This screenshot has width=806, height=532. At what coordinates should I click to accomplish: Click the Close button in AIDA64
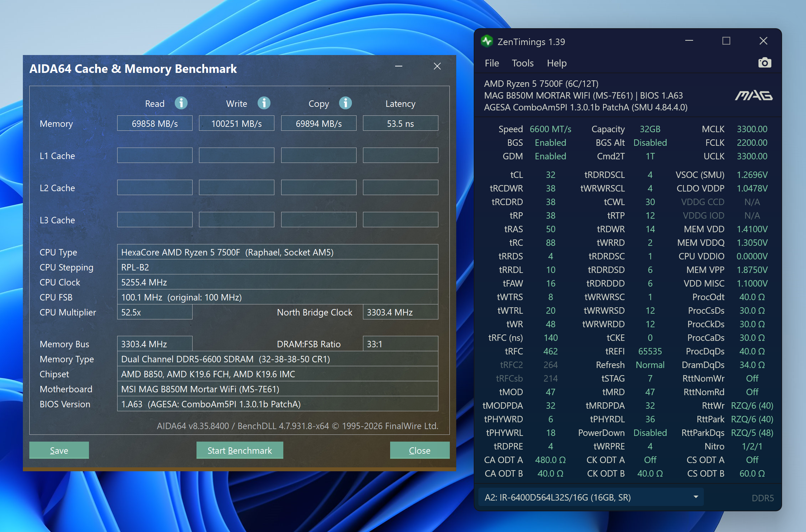[x=420, y=450]
